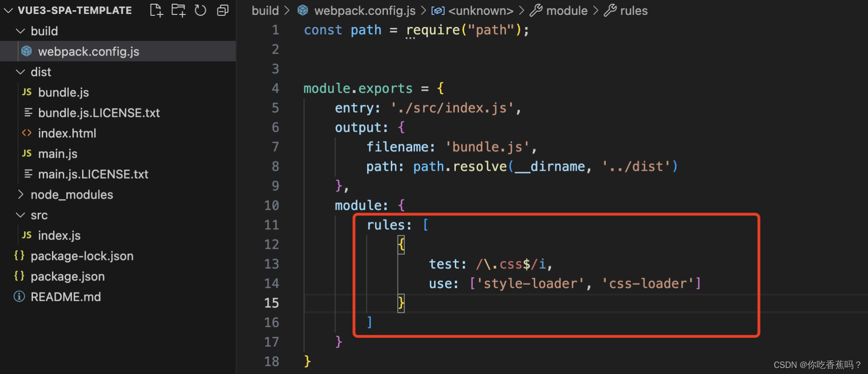Select the node_modules folder label
This screenshot has height=374, width=868.
(72, 194)
